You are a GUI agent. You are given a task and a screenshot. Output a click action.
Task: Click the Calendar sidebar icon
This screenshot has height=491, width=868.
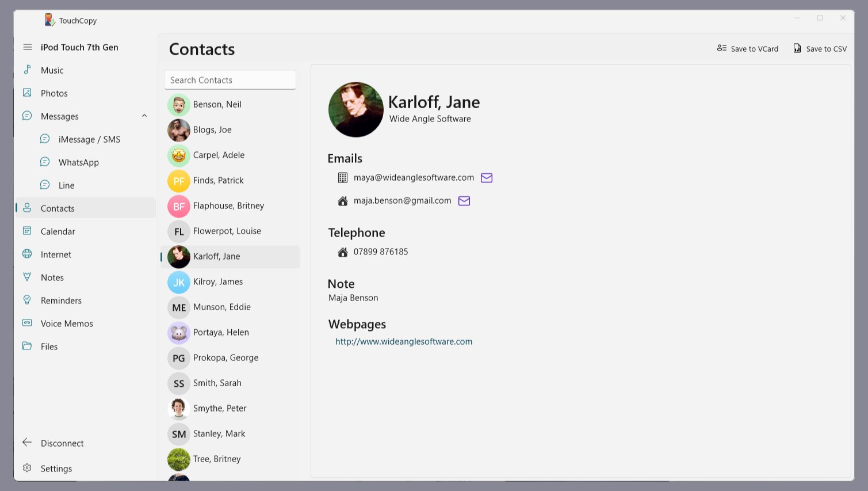pyautogui.click(x=27, y=231)
